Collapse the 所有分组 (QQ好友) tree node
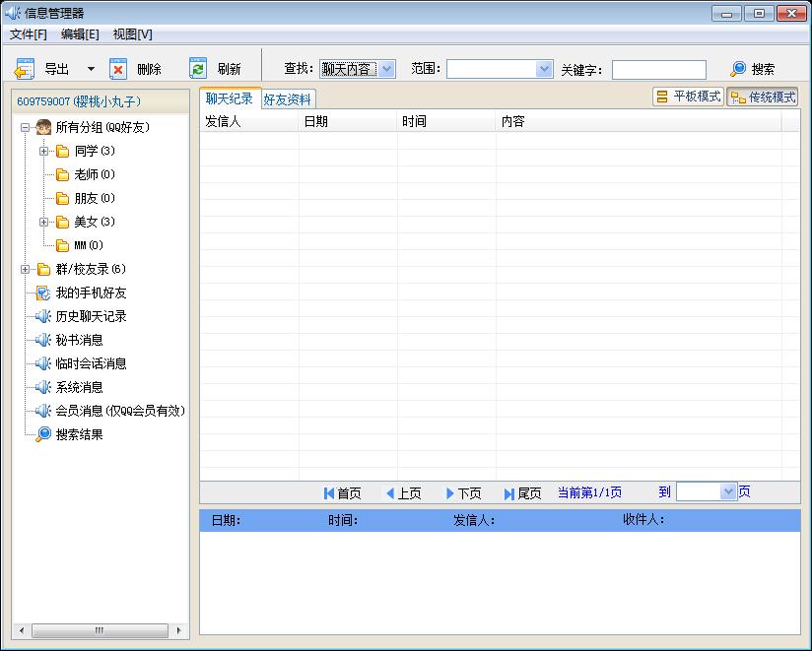 (25, 127)
